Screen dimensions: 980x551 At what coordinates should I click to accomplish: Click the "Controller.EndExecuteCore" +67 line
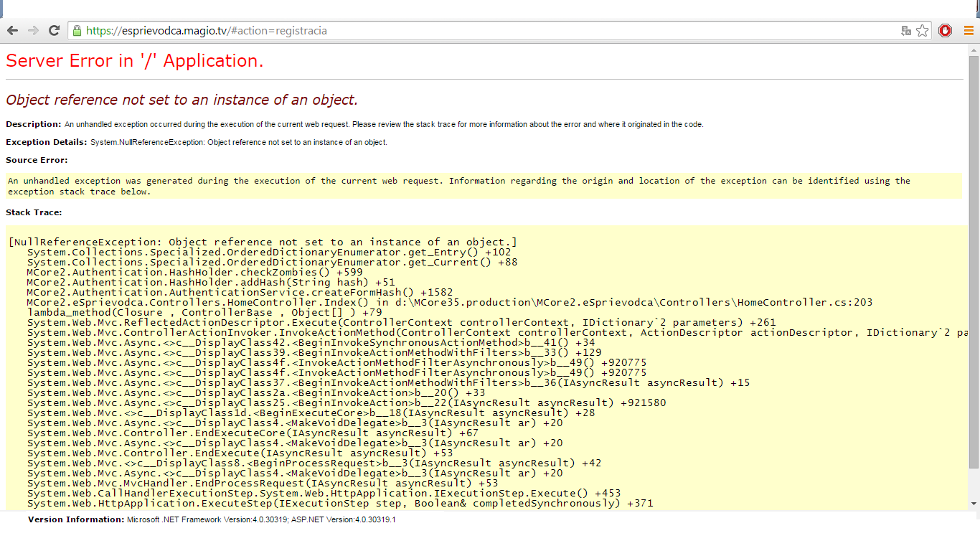253,433
